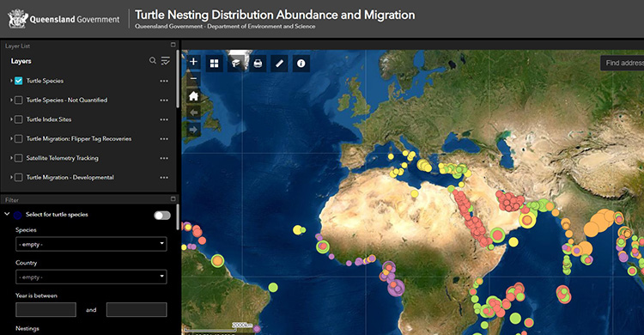644x335 pixels.
Task: Search layers with magnifier icon
Action: tap(152, 61)
